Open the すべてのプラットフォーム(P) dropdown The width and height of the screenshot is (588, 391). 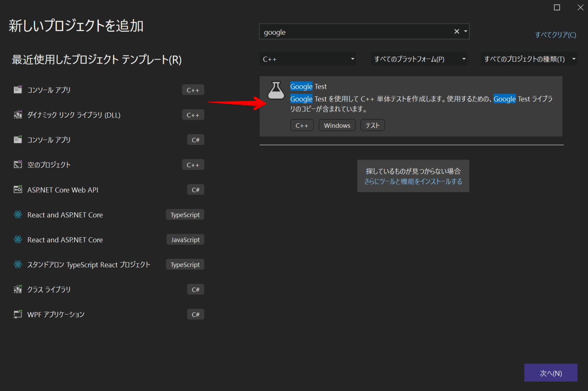(x=418, y=59)
